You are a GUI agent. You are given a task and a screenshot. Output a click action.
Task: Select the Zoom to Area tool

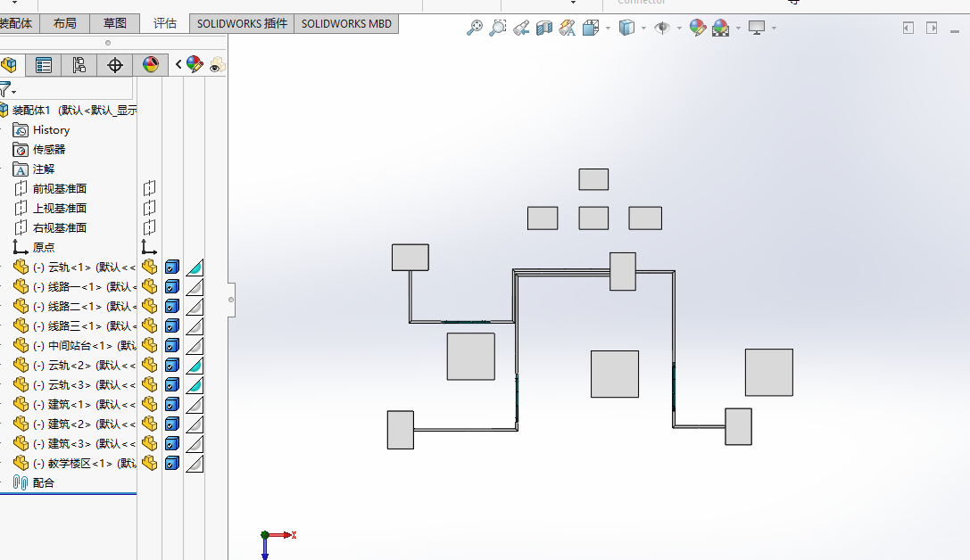tap(497, 27)
